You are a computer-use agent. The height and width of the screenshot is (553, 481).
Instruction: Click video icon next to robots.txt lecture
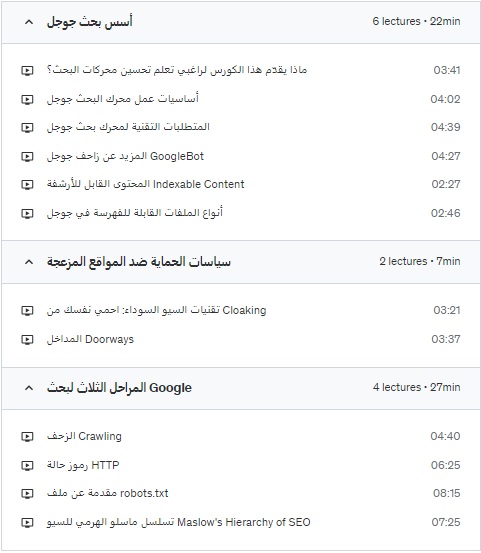[x=27, y=493]
